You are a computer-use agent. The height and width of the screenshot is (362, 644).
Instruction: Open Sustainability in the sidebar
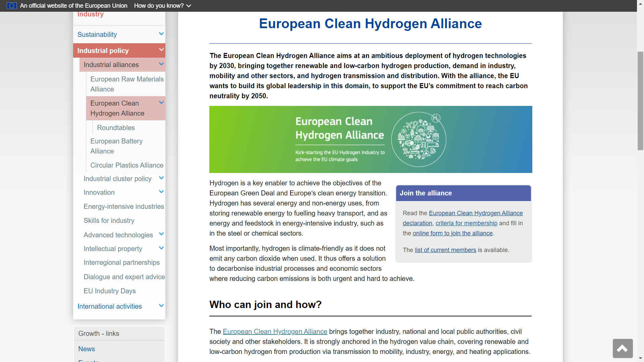(x=97, y=35)
